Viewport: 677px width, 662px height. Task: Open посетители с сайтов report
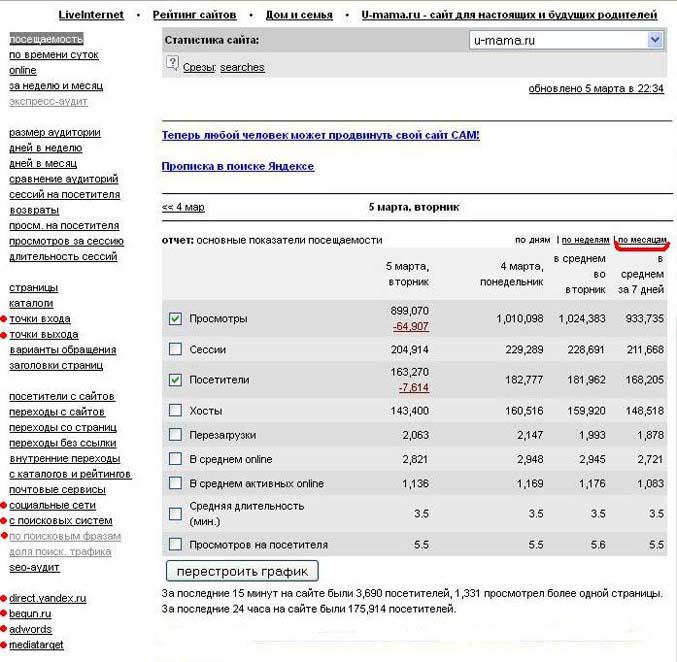pos(62,396)
